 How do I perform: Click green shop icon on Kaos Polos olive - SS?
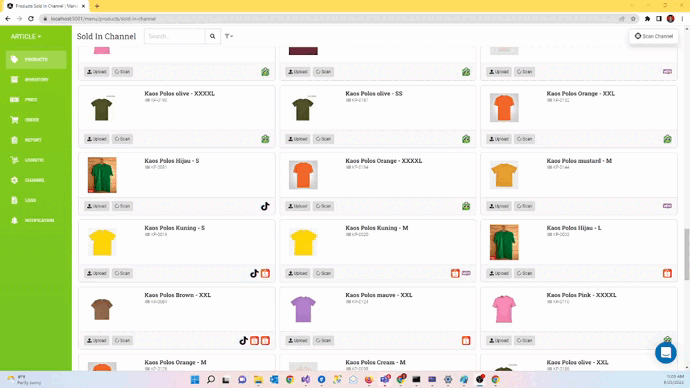tap(466, 139)
